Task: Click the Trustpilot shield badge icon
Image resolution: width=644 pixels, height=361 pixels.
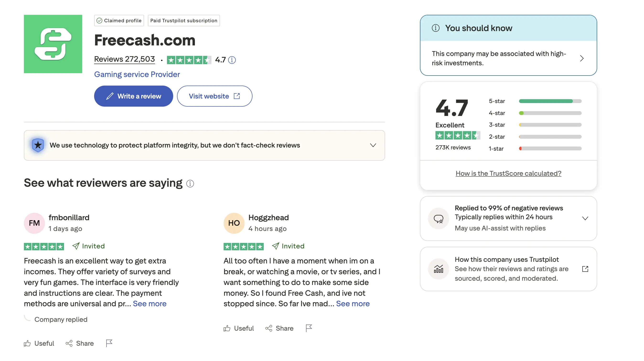Action: [38, 145]
